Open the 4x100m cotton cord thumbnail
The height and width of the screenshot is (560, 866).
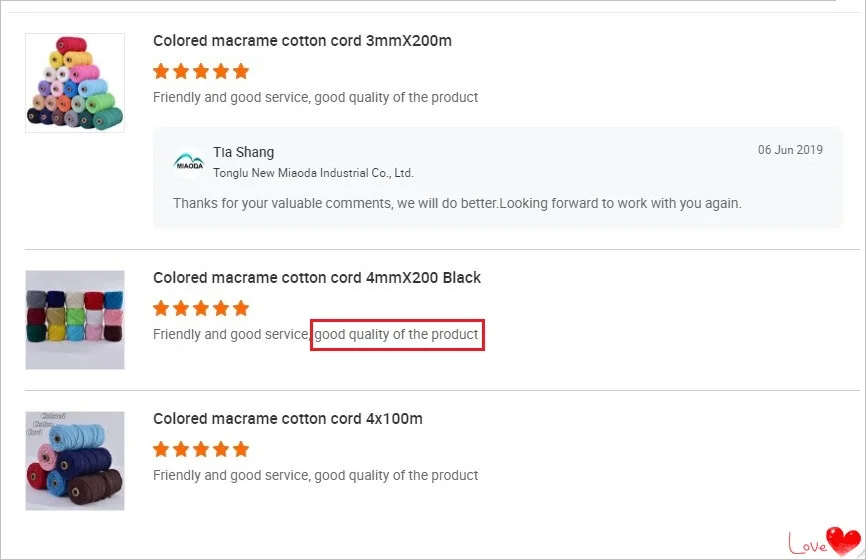[x=75, y=461]
